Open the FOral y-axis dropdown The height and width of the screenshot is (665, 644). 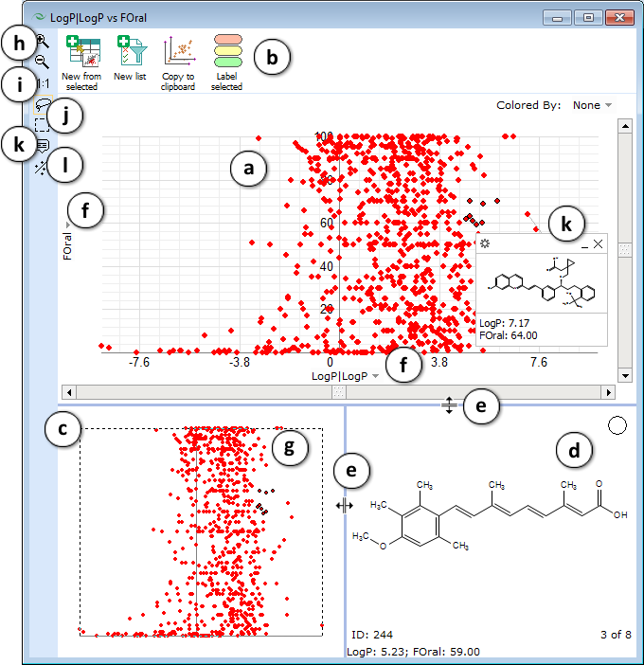tap(67, 225)
